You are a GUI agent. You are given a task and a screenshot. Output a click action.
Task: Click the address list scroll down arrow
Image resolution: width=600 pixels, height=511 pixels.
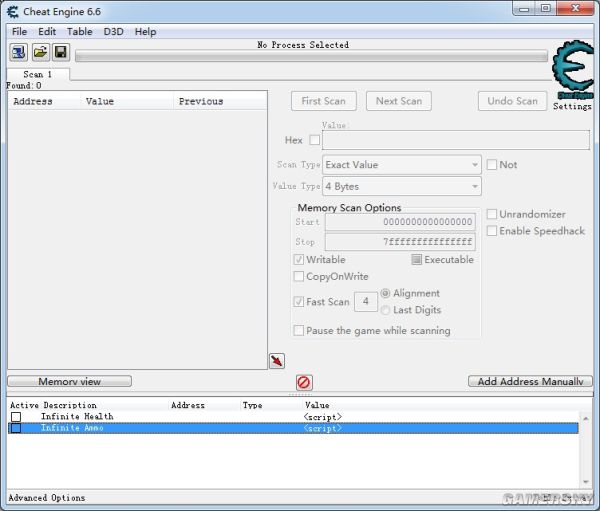pyautogui.click(x=586, y=482)
